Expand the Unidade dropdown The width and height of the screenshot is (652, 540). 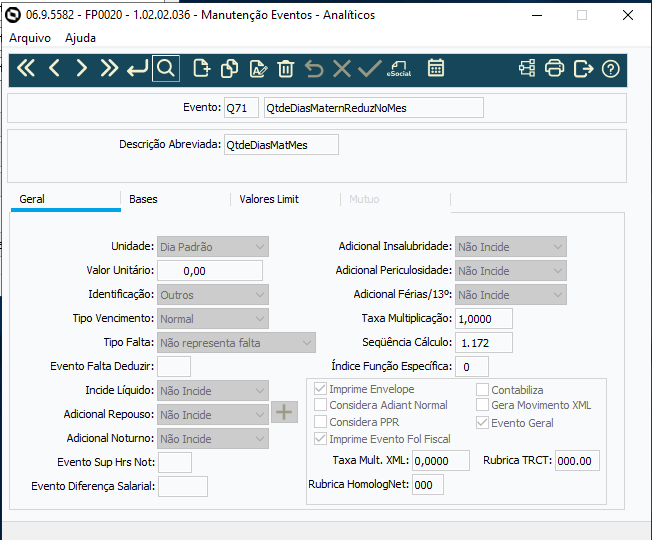click(x=213, y=247)
